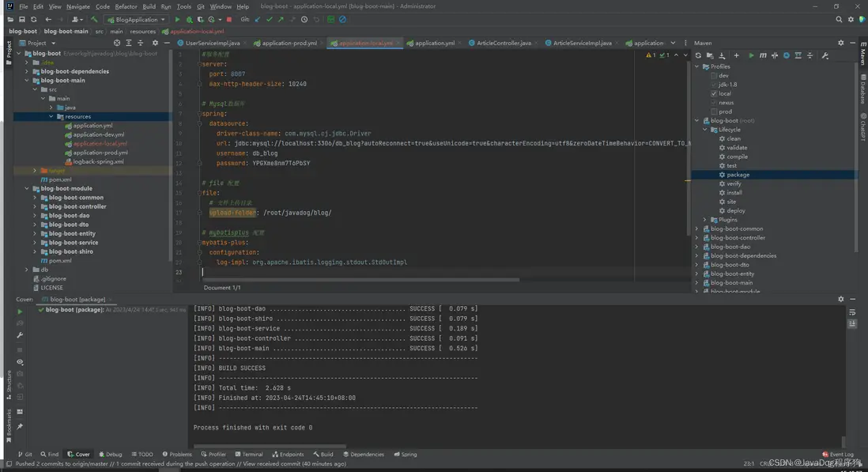Run BlogApplication with the green play icon
Image resolution: width=868 pixels, height=472 pixels.
177,19
